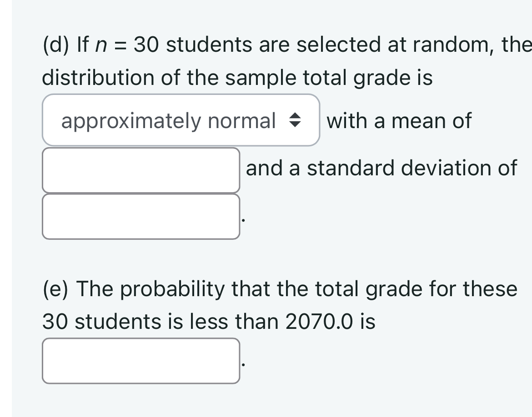Image resolution: width=532 pixels, height=417 pixels.
Task: Select the probability answer box in part (e)
Action: click(x=141, y=361)
